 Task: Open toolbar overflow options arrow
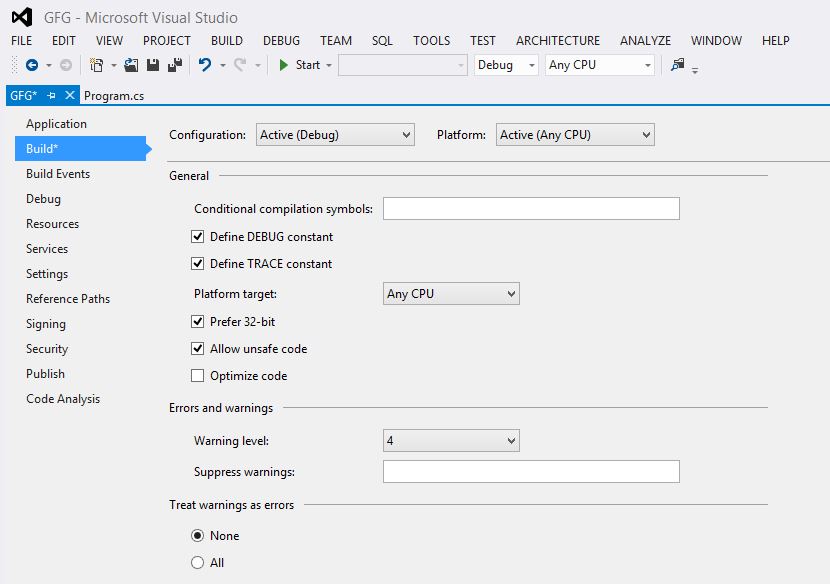point(695,70)
